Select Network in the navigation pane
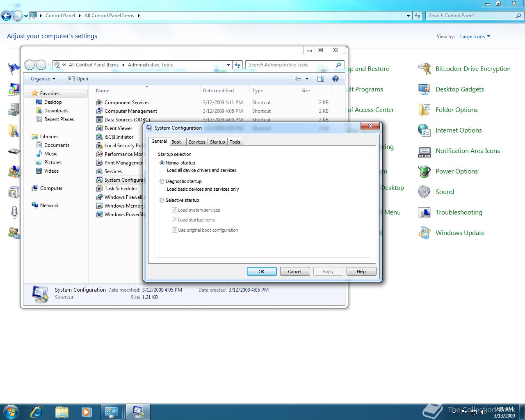The width and height of the screenshot is (525, 420). tap(49, 205)
